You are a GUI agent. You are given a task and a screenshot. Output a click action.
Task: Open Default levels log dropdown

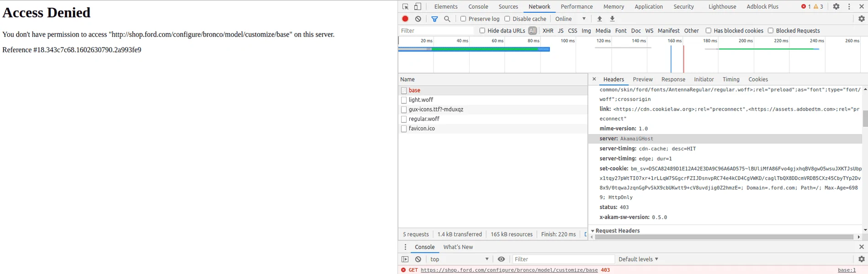(x=638, y=259)
